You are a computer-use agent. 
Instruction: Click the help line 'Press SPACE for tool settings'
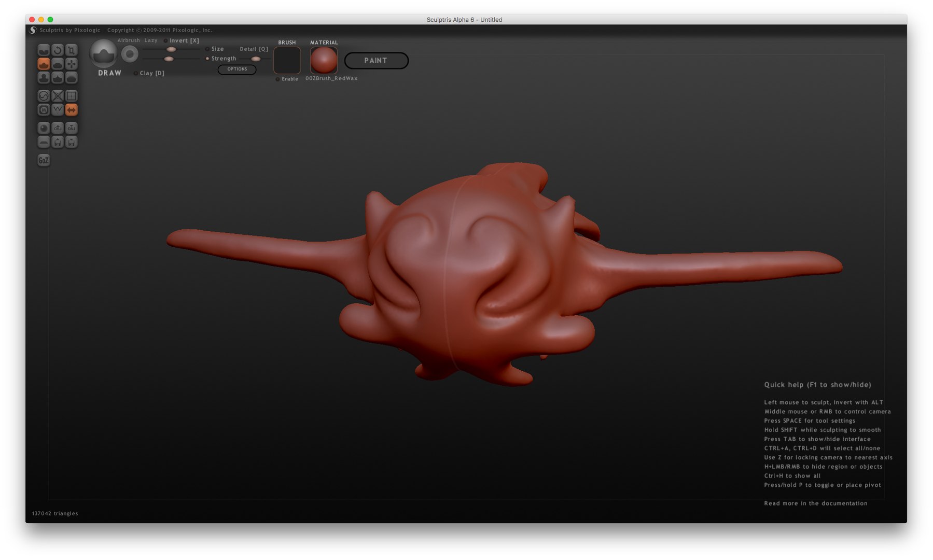tap(810, 421)
